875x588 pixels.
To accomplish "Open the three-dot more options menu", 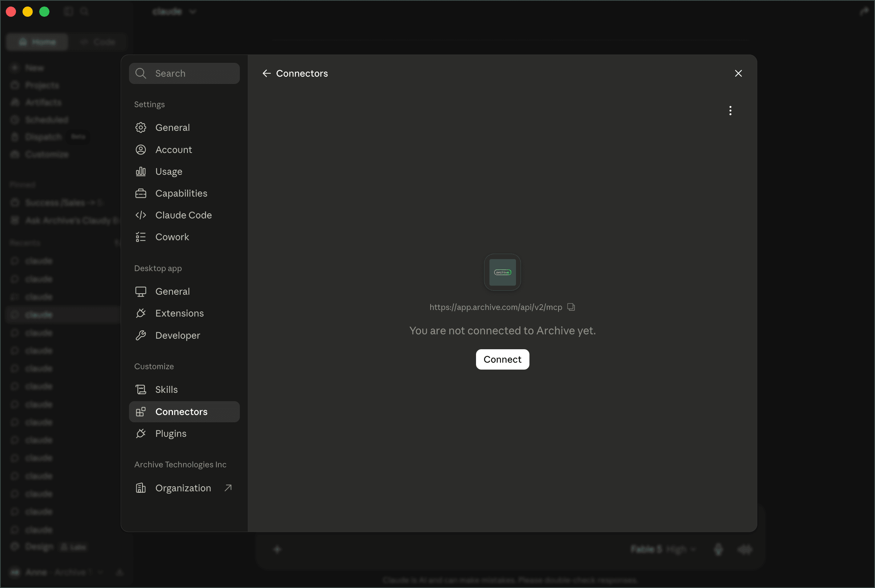I will pos(730,110).
